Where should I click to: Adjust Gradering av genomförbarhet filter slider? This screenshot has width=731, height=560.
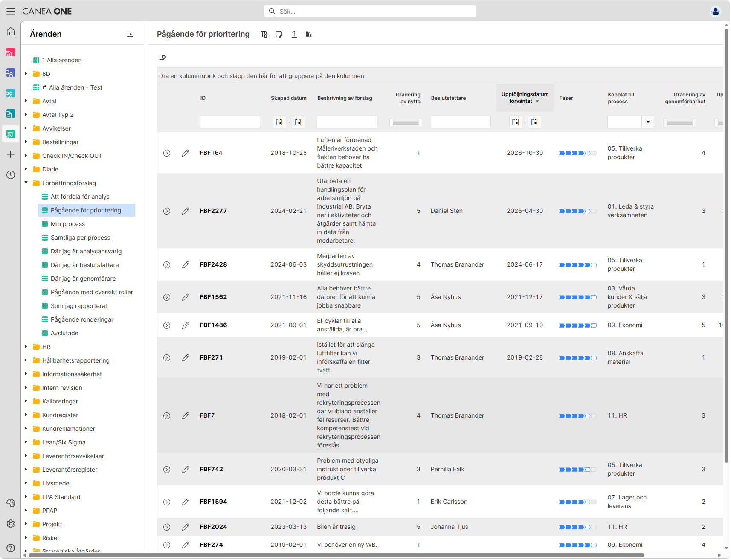click(679, 123)
